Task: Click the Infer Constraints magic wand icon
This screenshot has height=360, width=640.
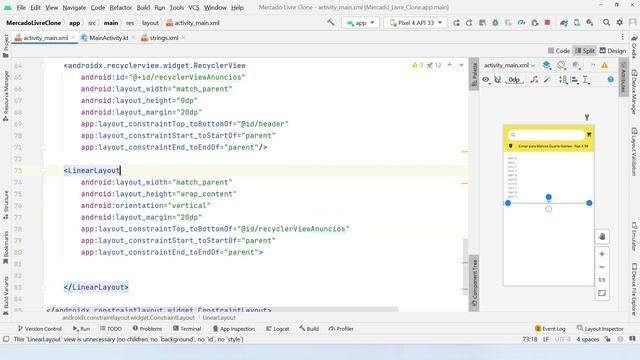Action: 547,80
